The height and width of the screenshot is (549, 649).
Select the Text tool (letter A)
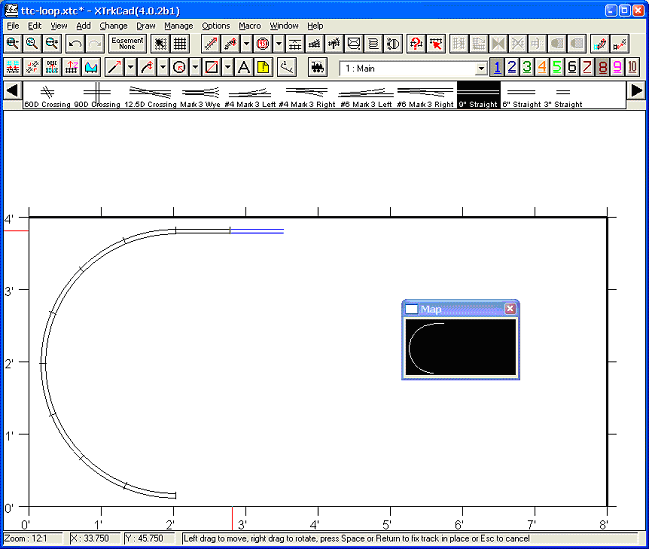coord(244,67)
